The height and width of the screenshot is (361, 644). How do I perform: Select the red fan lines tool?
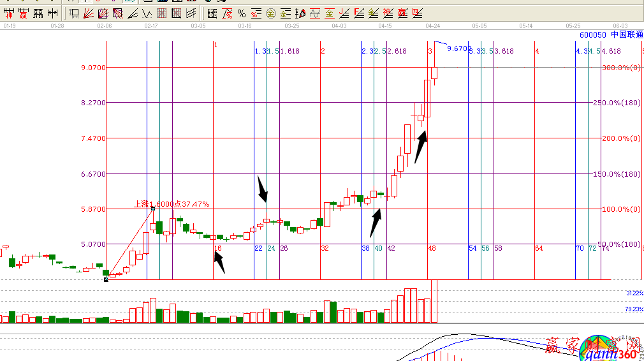tap(88, 13)
